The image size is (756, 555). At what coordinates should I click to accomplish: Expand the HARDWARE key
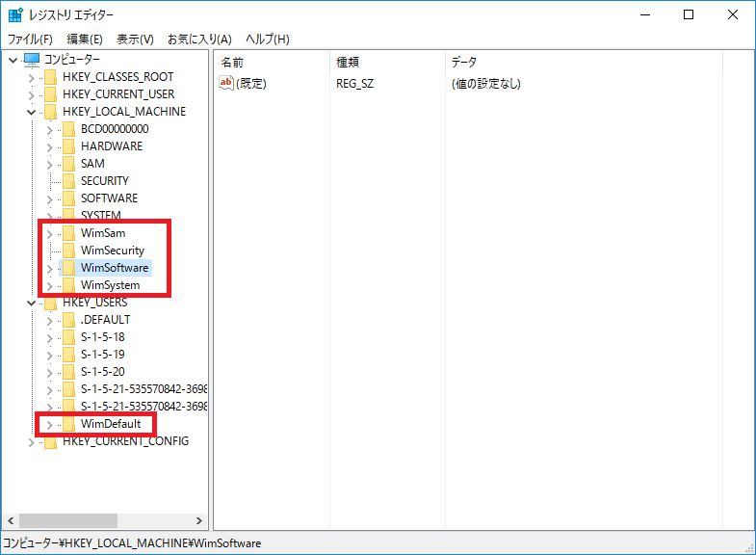(49, 147)
